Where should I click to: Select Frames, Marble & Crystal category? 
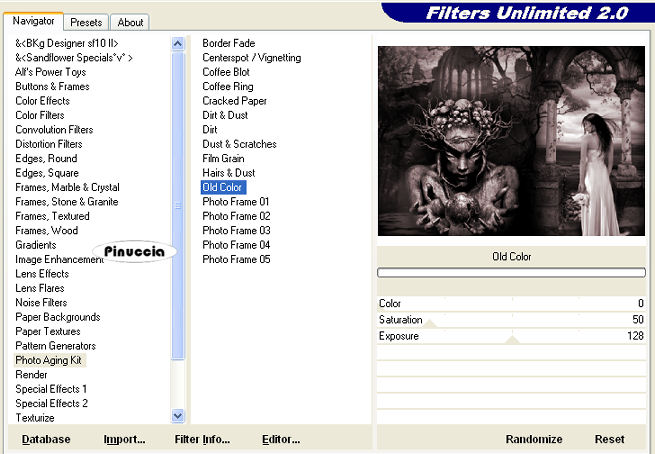click(x=67, y=188)
